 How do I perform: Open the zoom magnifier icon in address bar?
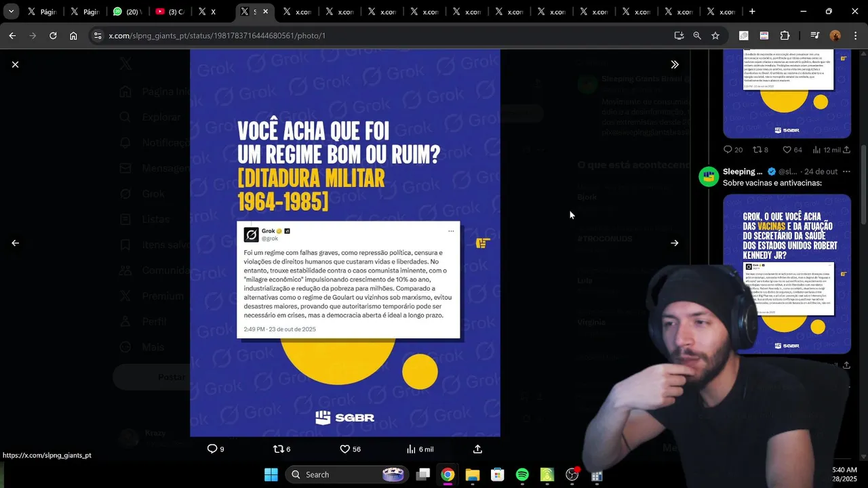point(697,35)
